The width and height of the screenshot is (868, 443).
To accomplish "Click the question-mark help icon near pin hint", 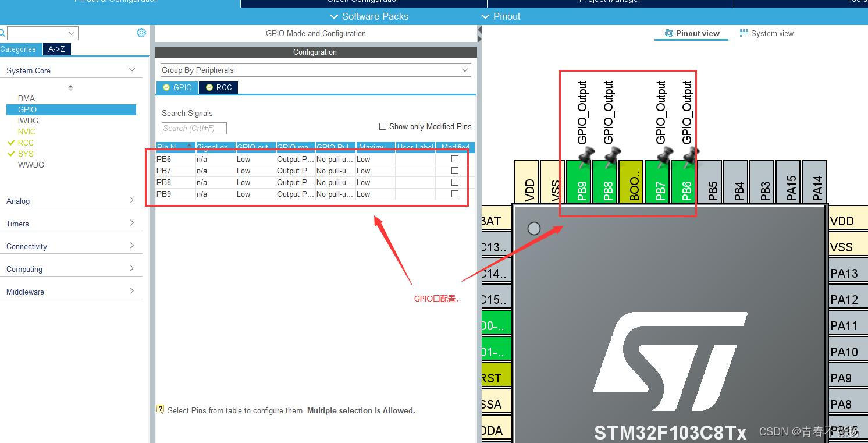I will [160, 409].
